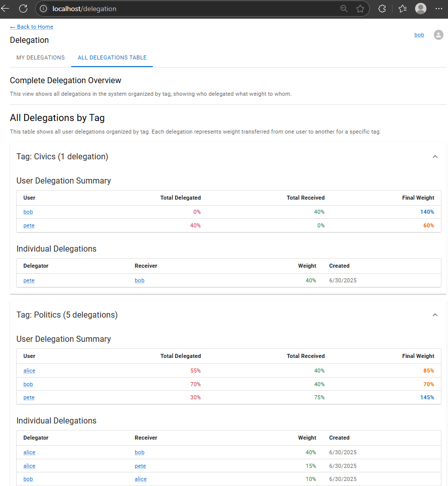Bookmark this page with the star icon

[360, 9]
